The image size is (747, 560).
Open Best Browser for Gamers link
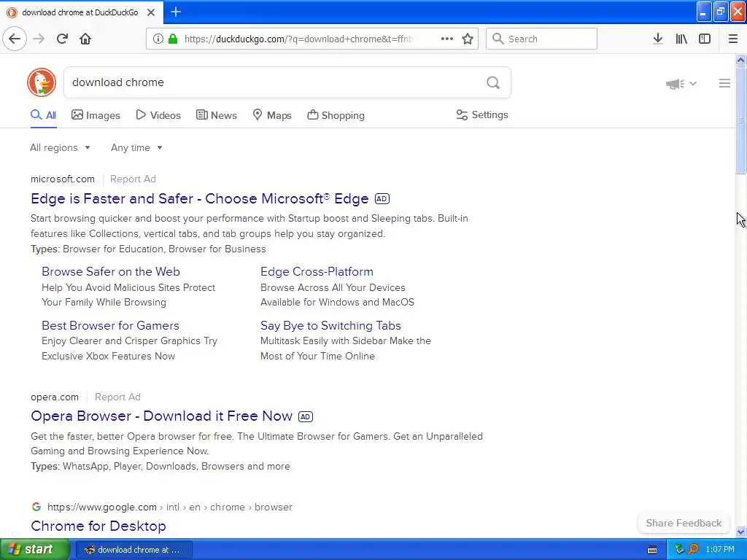(x=111, y=325)
